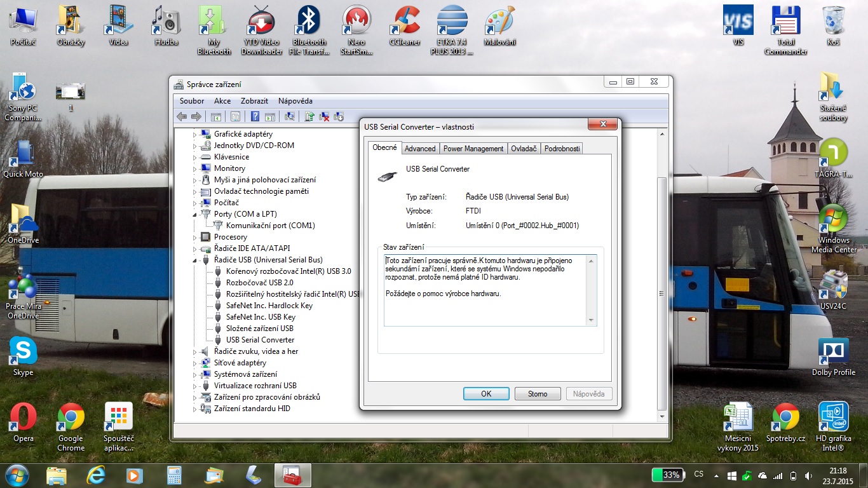Toggle the action pane toolbar icon
Viewport: 868px width, 488px height.
coord(269,116)
